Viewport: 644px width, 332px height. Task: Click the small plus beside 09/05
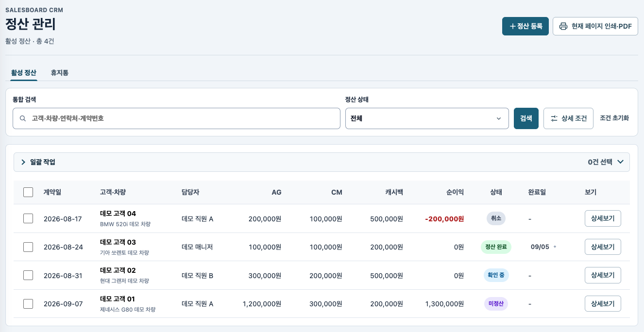point(555,247)
